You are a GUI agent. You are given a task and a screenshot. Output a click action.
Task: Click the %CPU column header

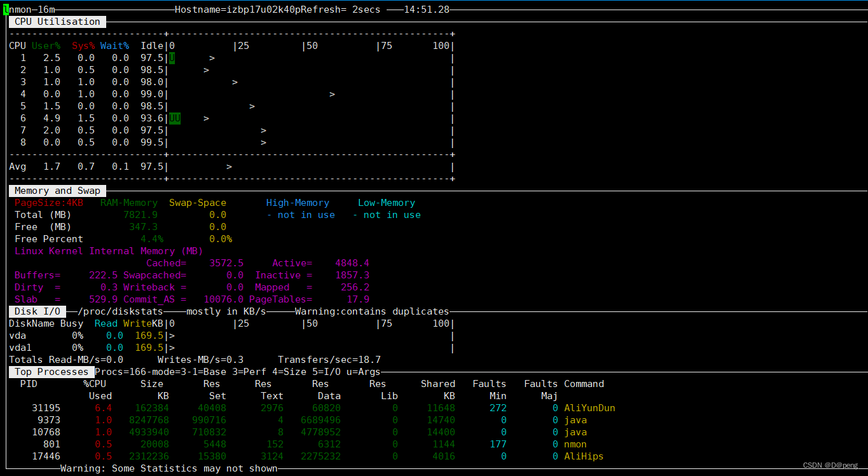[95, 384]
